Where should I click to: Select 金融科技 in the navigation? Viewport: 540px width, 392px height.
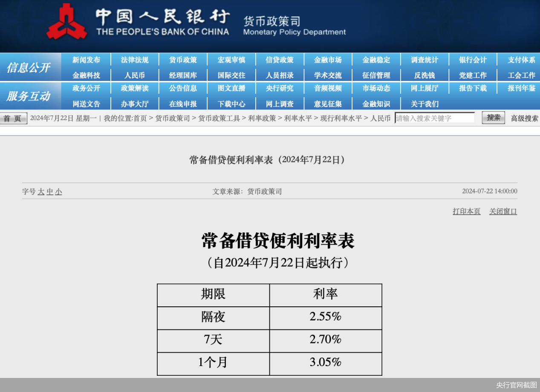pos(86,75)
